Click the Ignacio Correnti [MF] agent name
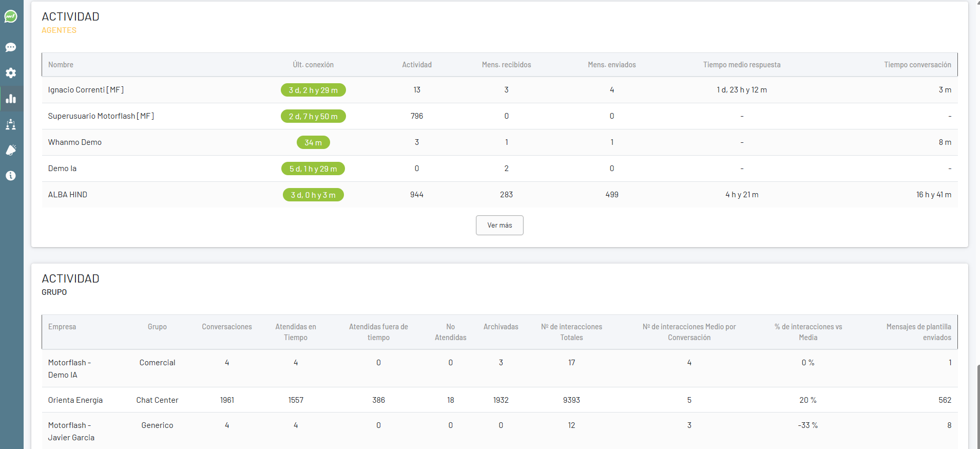The height and width of the screenshot is (449, 980). point(86,90)
